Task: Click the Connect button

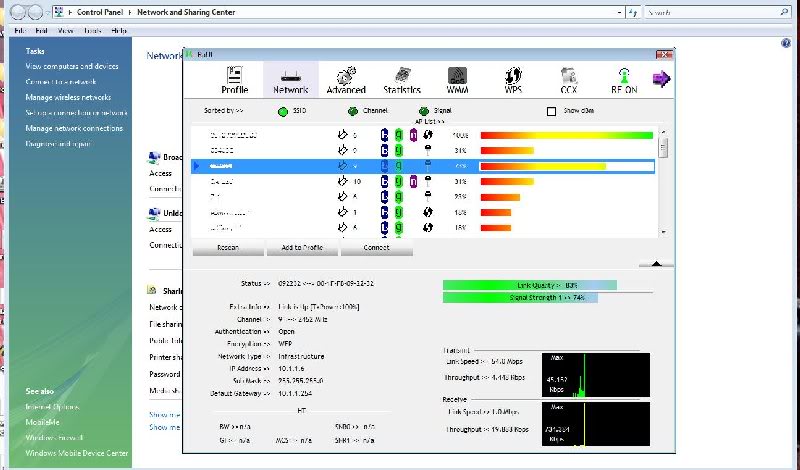Action: (x=376, y=247)
